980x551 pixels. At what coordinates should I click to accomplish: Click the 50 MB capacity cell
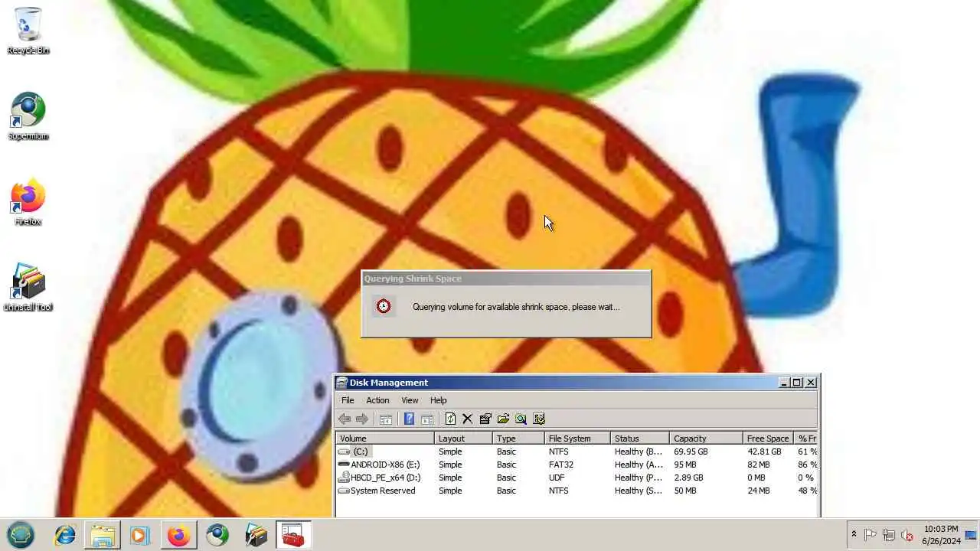point(684,491)
